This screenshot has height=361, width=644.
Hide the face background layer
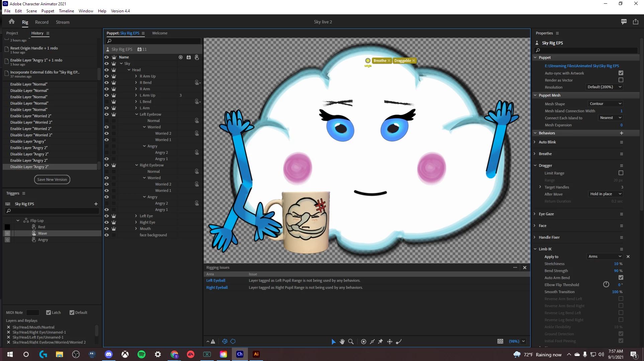(106, 235)
